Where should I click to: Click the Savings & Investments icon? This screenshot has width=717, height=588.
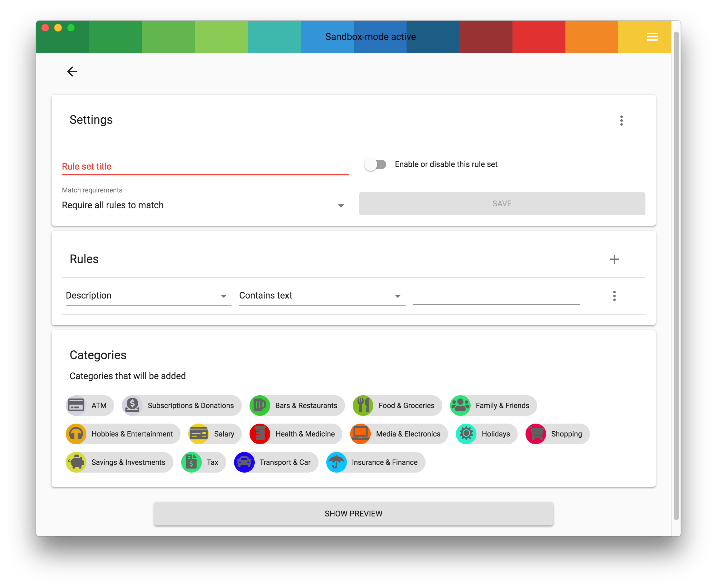coord(76,462)
